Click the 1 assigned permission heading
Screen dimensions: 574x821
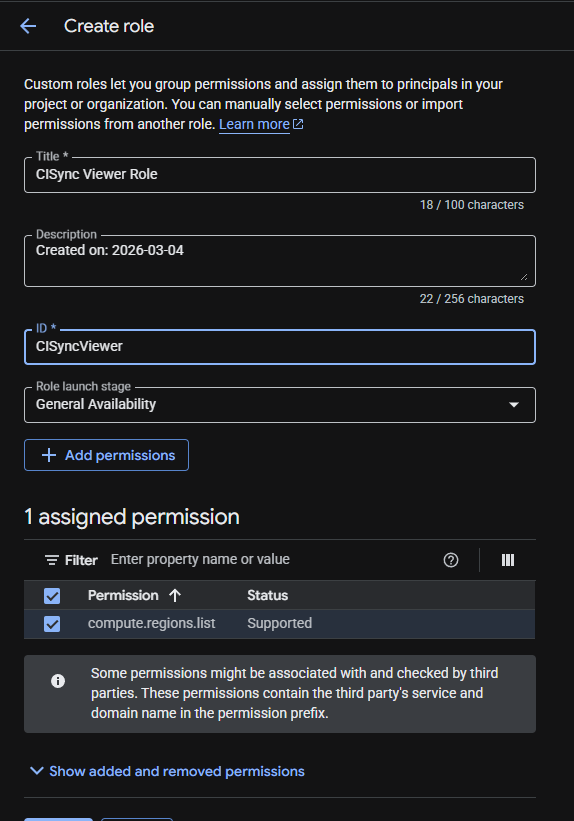click(x=132, y=517)
